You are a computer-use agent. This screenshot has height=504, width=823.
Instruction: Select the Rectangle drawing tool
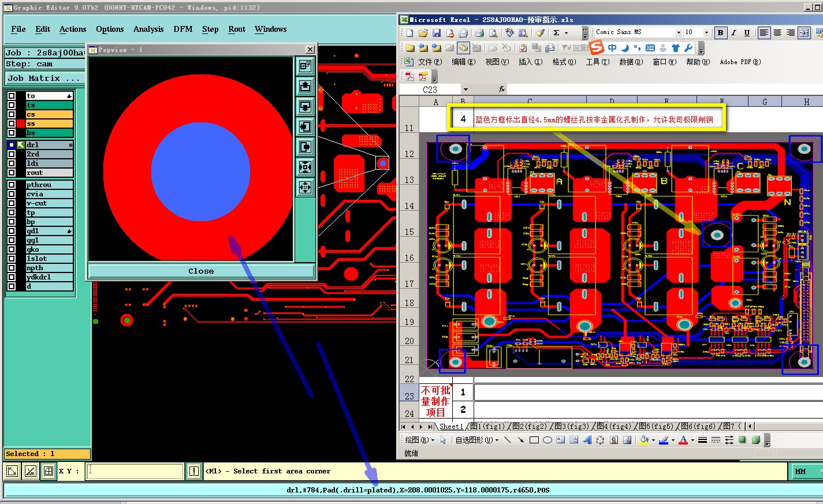pos(534,440)
